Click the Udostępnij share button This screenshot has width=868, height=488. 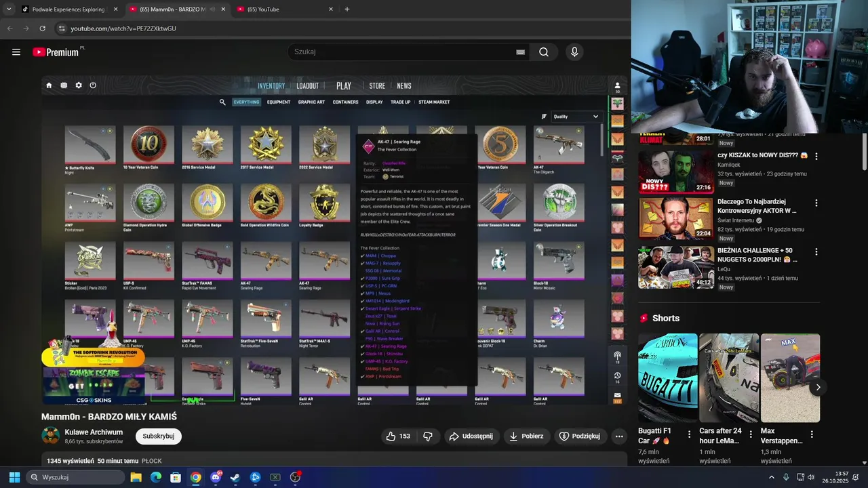(473, 436)
